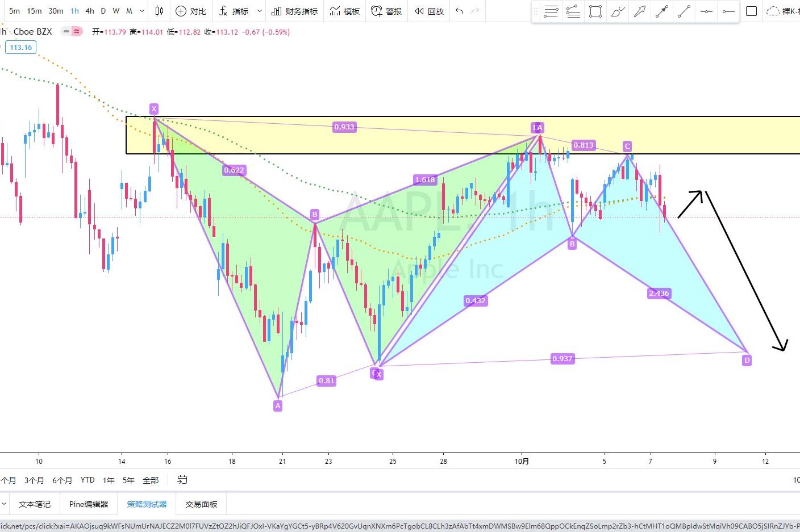The height and width of the screenshot is (532, 800).
Task: Switch to the 4h timeframe
Action: click(90, 11)
